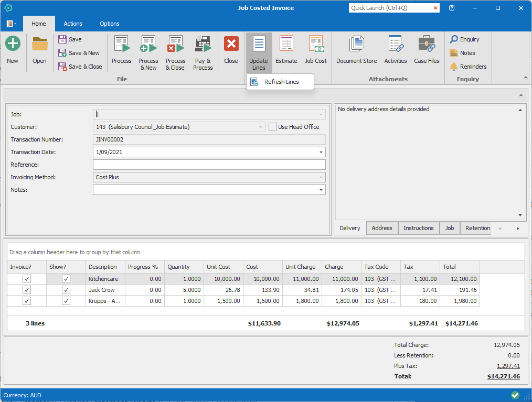This screenshot has height=402, width=532.
Task: Expand the Notes field dropdown
Action: [x=321, y=190]
